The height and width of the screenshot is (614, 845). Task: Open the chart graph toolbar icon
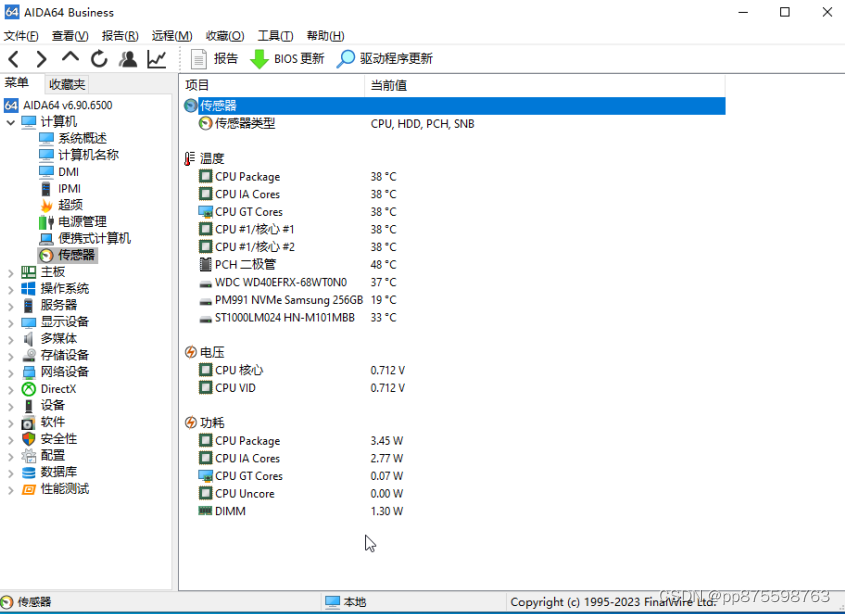[x=156, y=59]
